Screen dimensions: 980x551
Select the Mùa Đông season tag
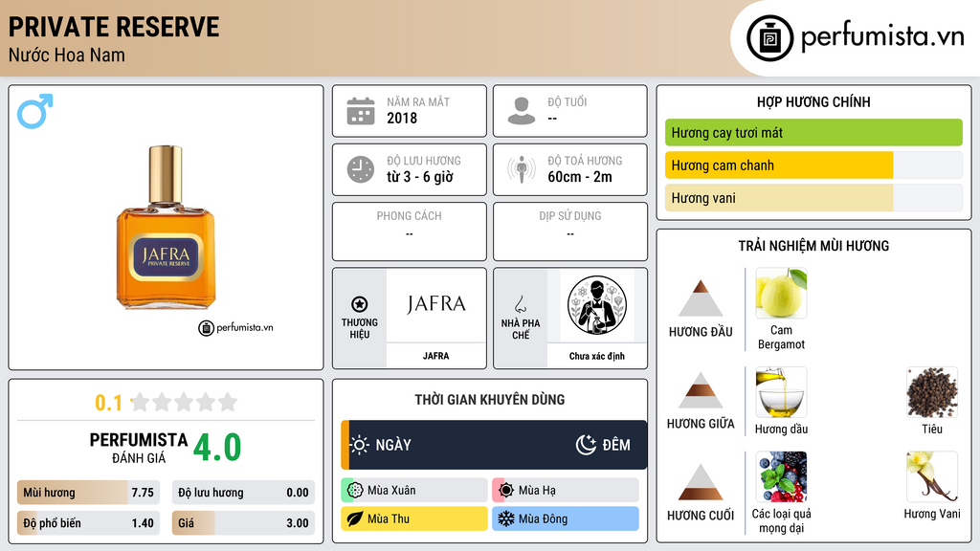point(565,518)
